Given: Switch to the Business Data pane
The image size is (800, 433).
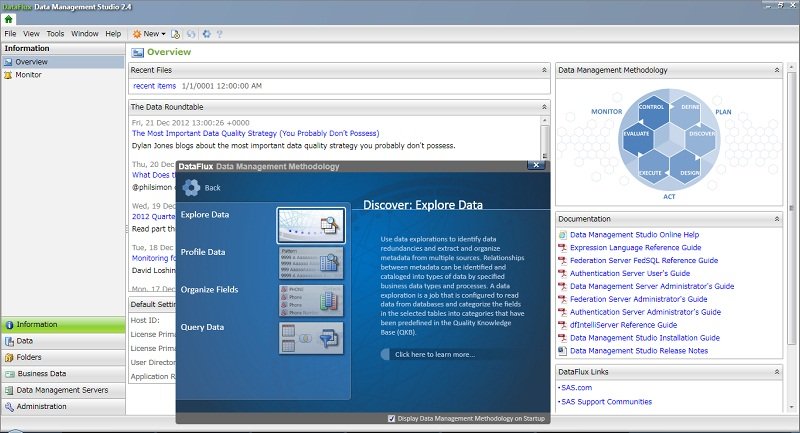Looking at the screenshot, I should click(63, 373).
